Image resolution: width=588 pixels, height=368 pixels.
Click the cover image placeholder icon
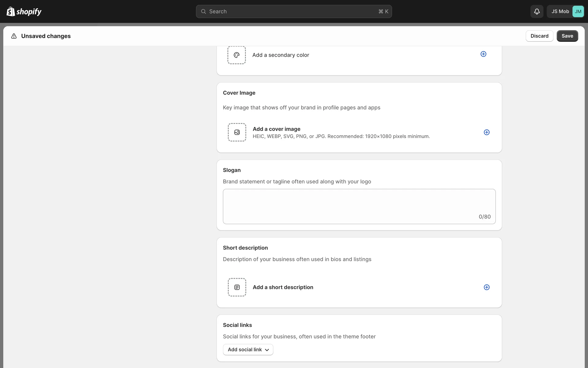237,132
